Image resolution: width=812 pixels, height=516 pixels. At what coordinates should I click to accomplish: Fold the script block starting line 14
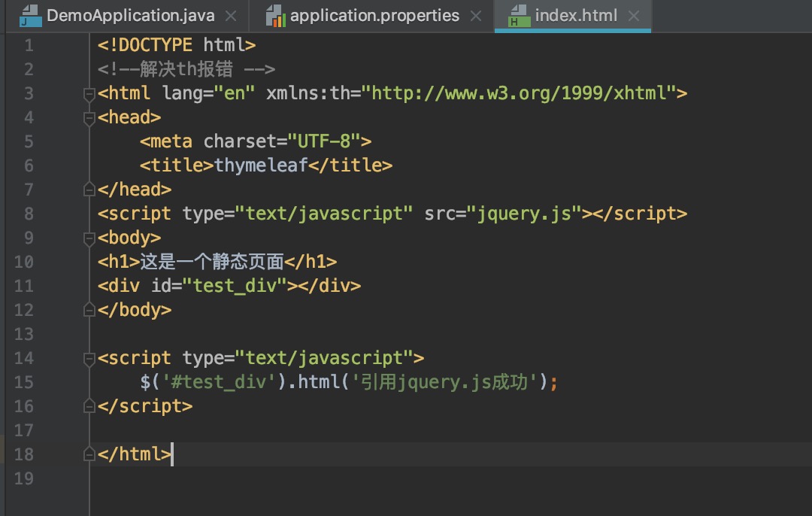[x=89, y=358]
